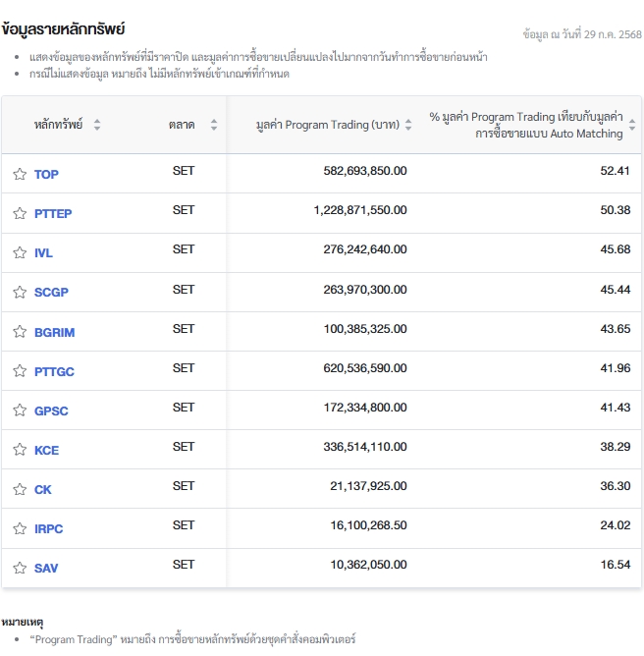Click percentage 16.54 in SAV row

point(616,565)
